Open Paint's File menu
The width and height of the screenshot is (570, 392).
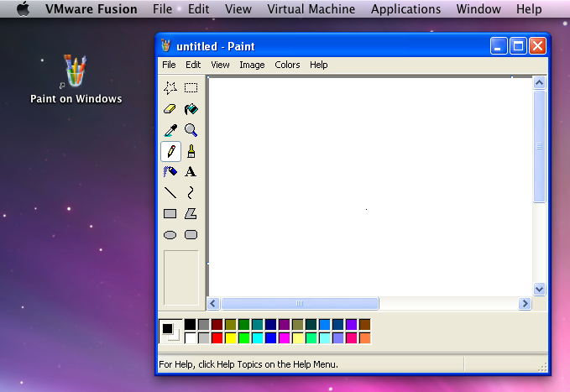pyautogui.click(x=169, y=65)
